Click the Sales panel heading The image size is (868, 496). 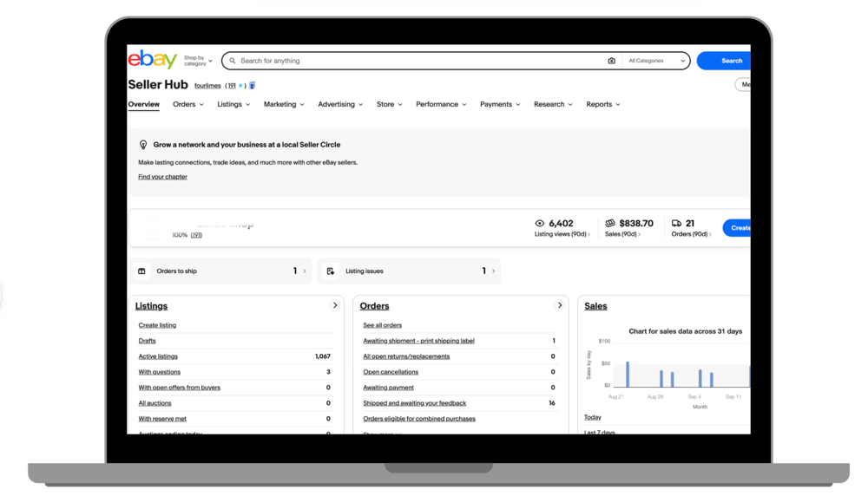(595, 306)
